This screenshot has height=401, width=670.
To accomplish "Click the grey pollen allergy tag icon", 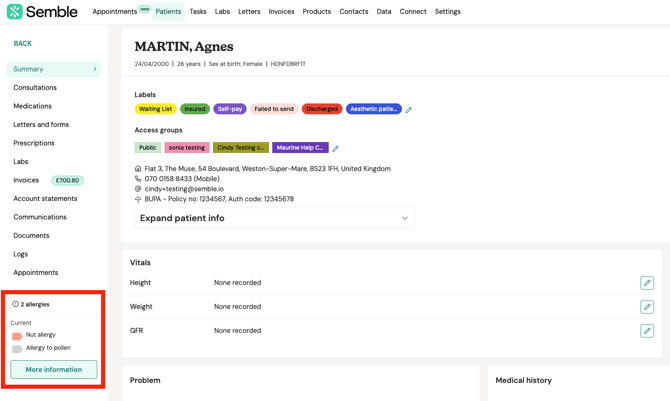I will pos(17,349).
